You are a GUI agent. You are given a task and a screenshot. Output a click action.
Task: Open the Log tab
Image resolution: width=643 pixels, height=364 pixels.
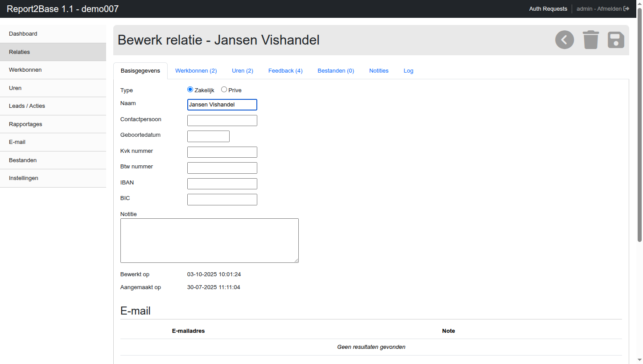[x=408, y=71]
